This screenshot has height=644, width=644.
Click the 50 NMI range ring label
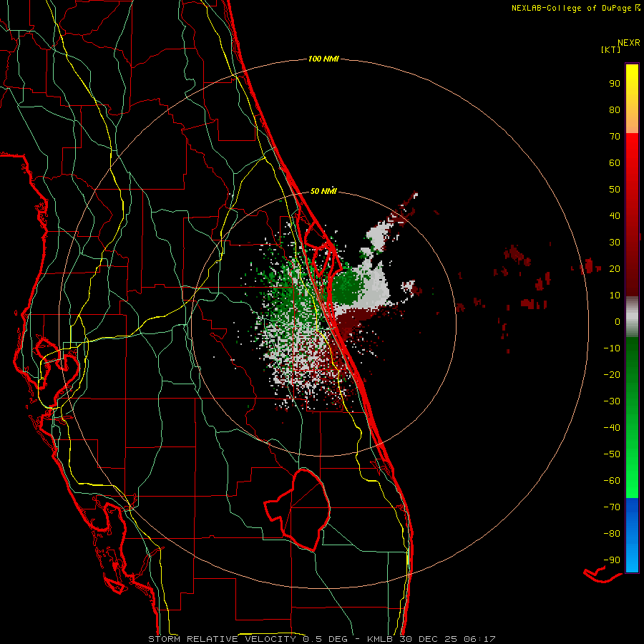tap(323, 191)
